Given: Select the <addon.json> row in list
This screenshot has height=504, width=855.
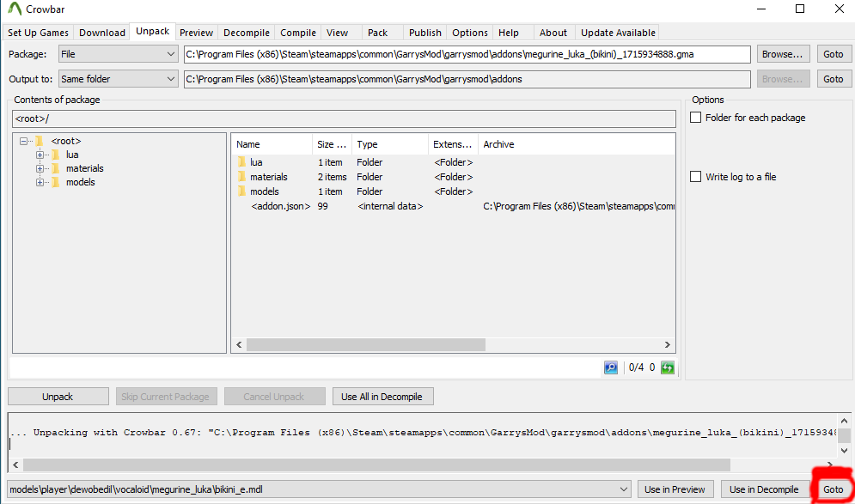Looking at the screenshot, I should pos(454,207).
